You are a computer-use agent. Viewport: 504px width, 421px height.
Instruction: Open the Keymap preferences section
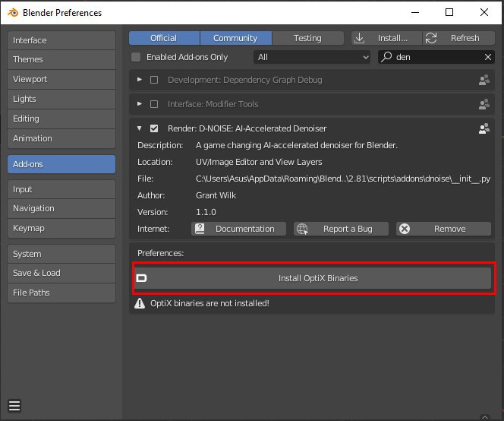[61, 228]
